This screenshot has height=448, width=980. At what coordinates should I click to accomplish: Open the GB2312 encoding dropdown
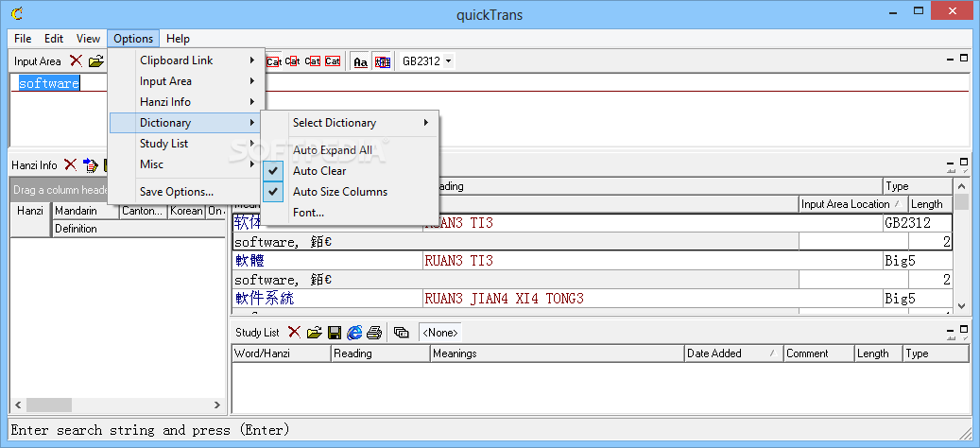point(448,61)
